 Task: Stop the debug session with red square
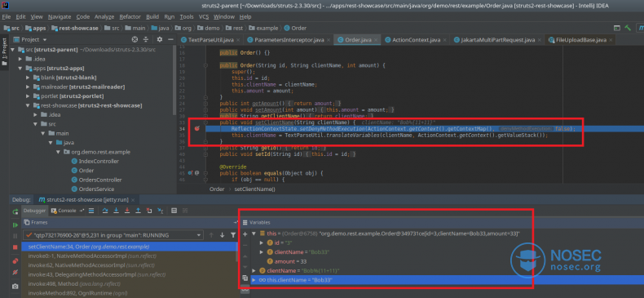(x=15, y=247)
